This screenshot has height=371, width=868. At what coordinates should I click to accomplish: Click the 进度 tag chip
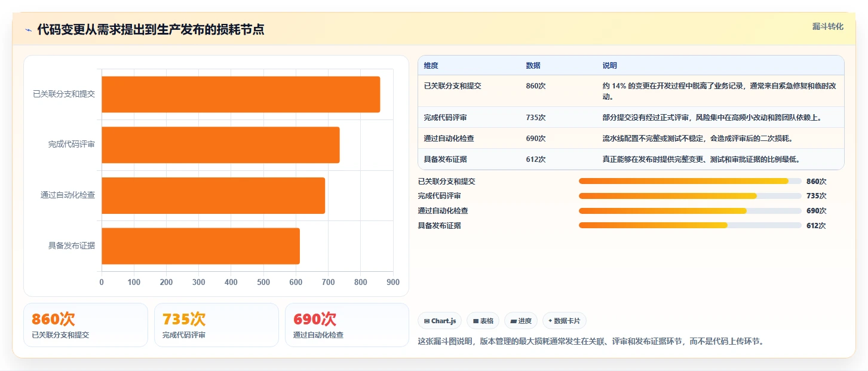pyautogui.click(x=521, y=321)
